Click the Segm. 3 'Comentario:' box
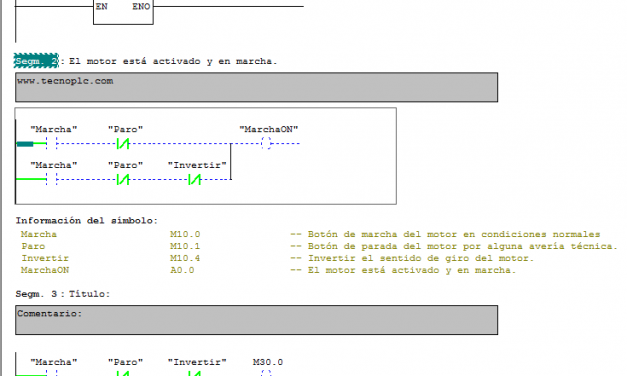The image size is (627, 376). click(x=256, y=320)
